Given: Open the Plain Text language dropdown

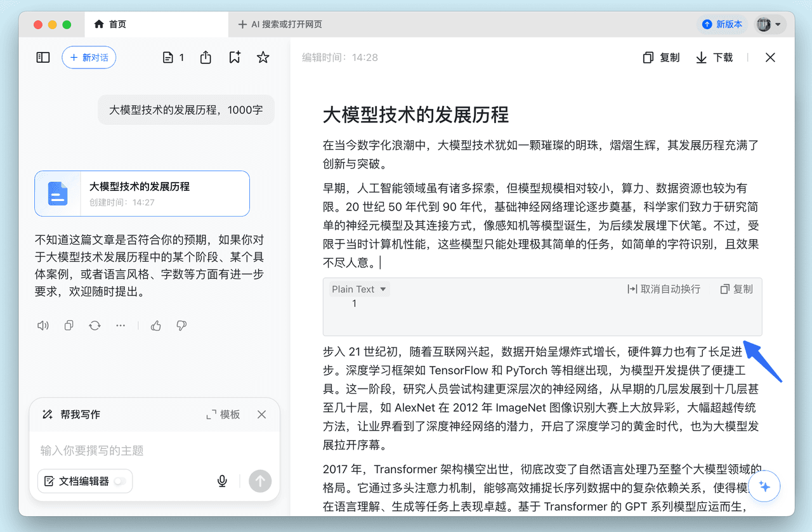Looking at the screenshot, I should 358,289.
